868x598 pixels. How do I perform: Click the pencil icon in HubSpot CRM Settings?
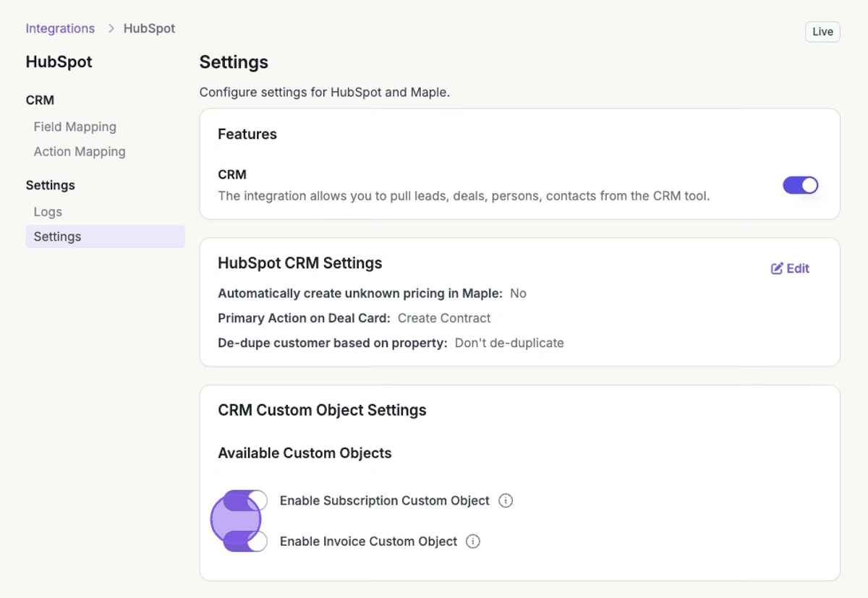[x=777, y=269]
